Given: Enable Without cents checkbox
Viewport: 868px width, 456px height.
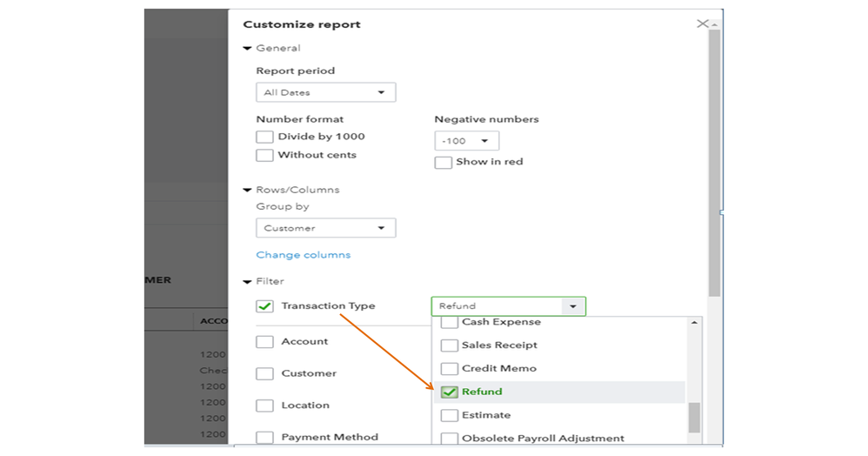Looking at the screenshot, I should coord(265,155).
